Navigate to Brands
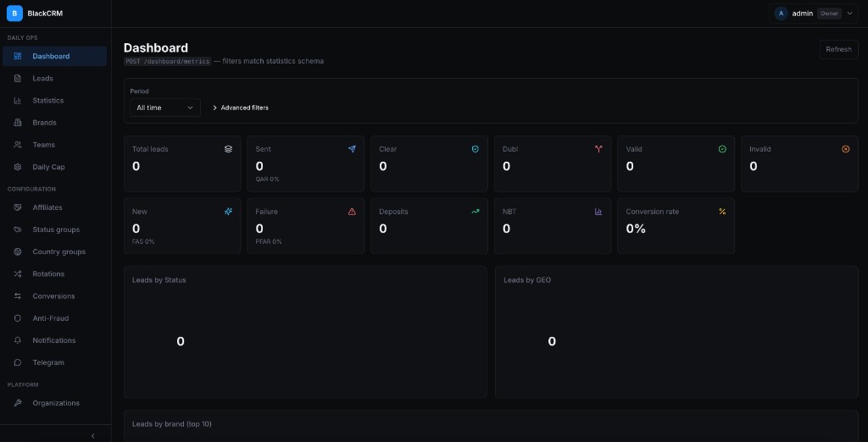This screenshot has width=868, height=442. click(55, 123)
